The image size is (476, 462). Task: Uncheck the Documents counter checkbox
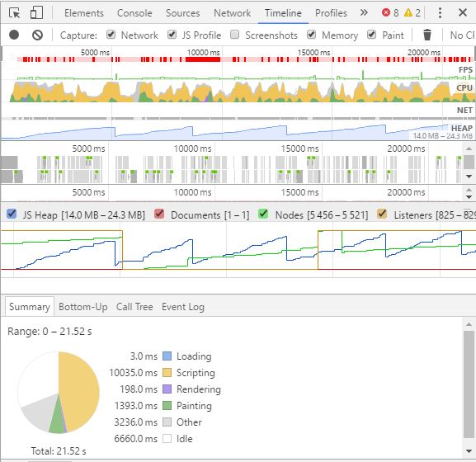pyautogui.click(x=159, y=214)
